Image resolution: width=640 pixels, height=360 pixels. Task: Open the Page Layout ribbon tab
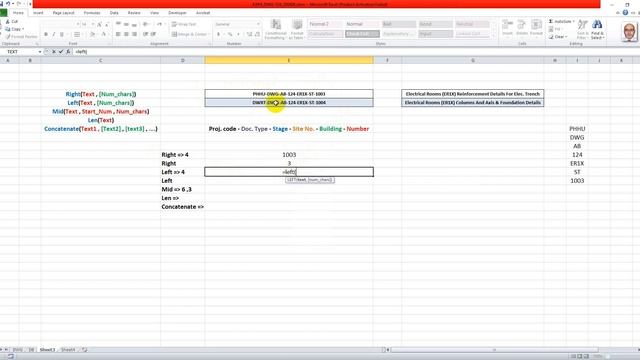(x=64, y=13)
